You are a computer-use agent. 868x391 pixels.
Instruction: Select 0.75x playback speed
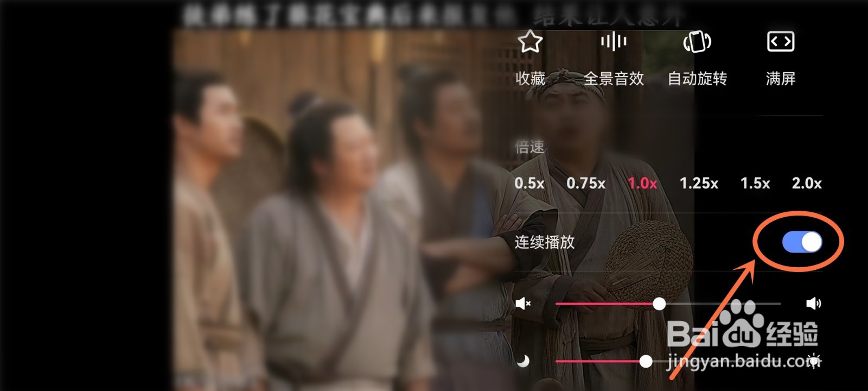tap(586, 184)
